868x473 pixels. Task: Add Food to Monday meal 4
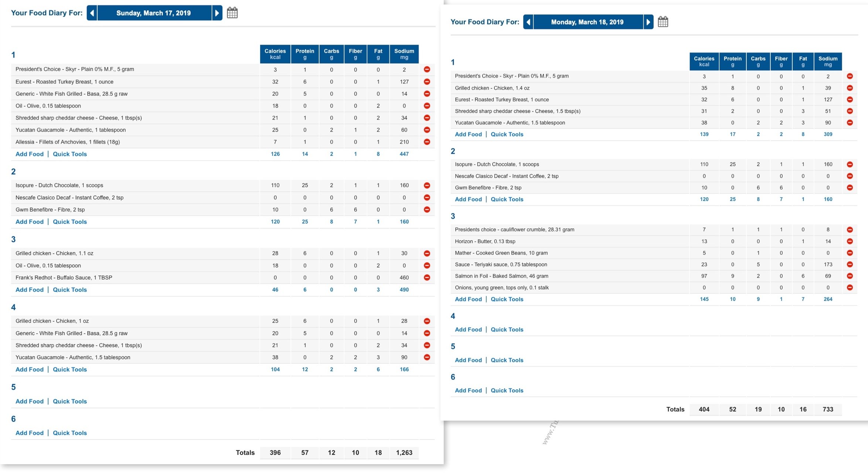[x=468, y=329]
